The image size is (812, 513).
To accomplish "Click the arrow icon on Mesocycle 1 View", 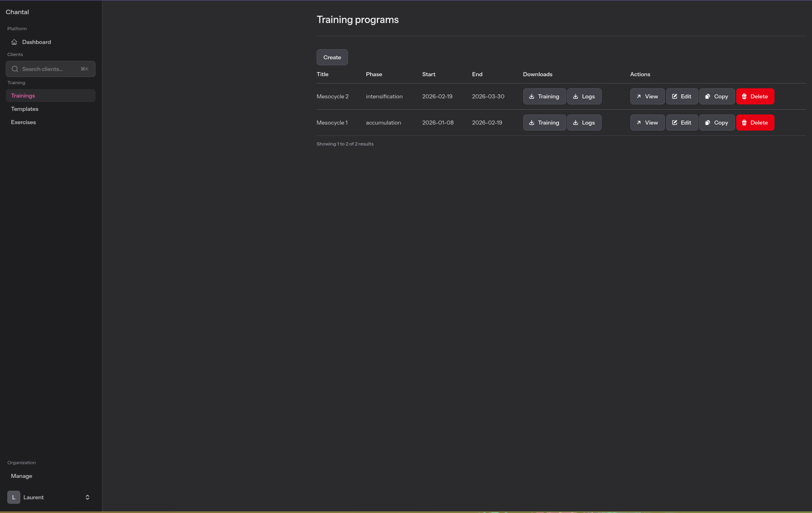I will 639,123.
